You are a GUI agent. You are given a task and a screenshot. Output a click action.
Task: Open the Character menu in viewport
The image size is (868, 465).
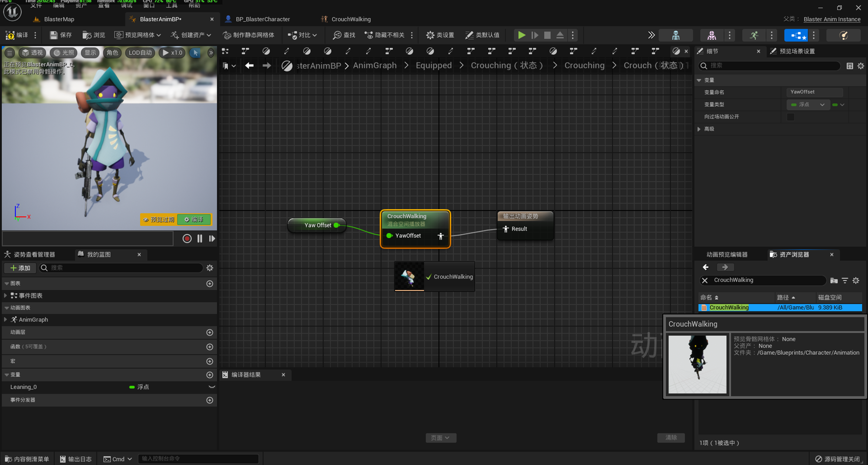(112, 53)
